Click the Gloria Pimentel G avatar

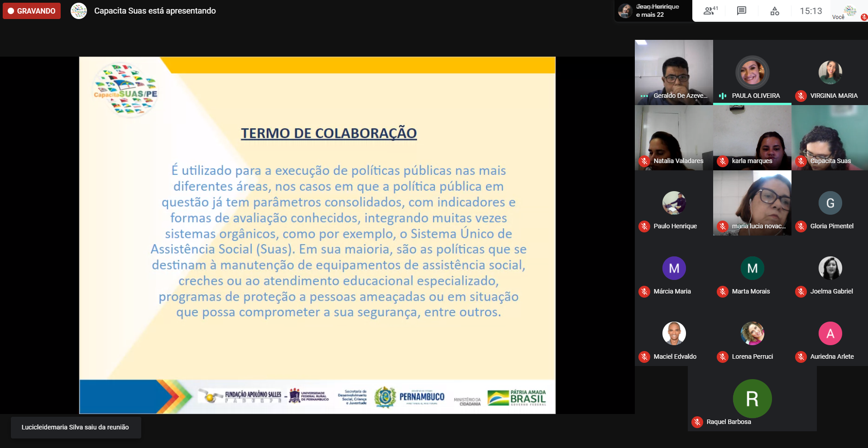click(830, 203)
